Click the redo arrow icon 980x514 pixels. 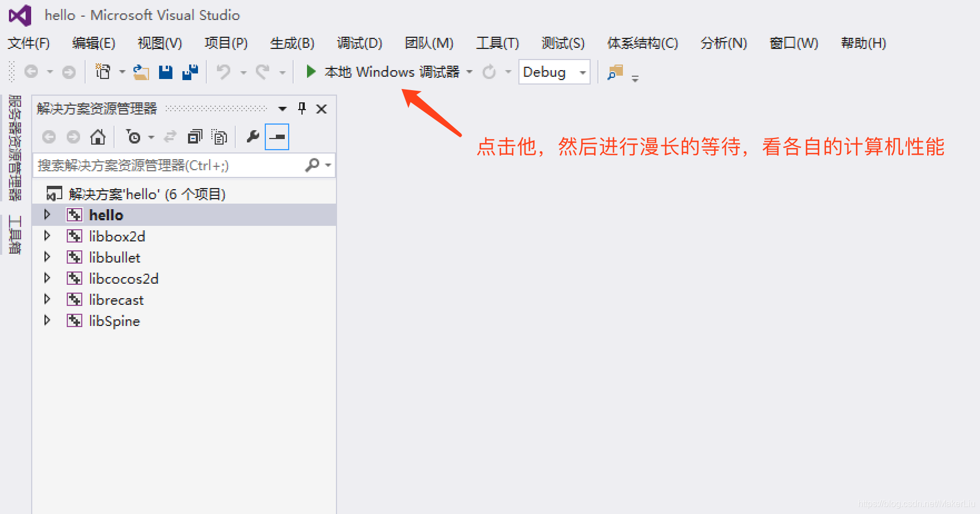263,72
